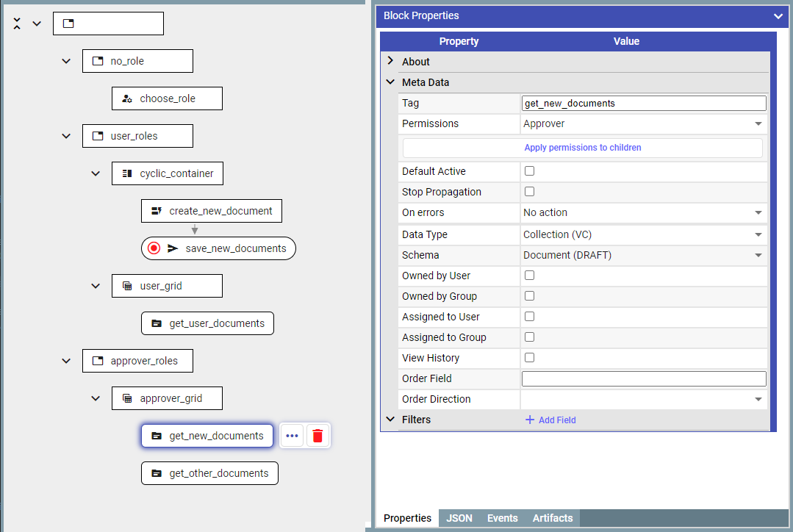Open the Permissions dropdown showing Approver
793x532 pixels.
(643, 124)
